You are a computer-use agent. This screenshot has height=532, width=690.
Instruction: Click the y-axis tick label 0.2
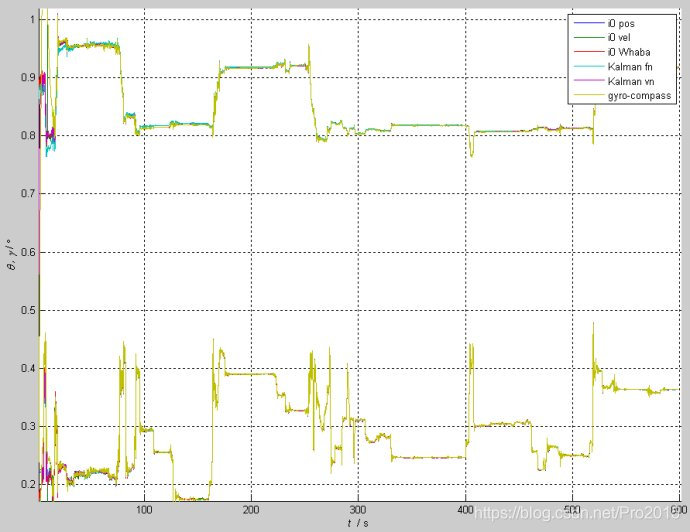click(x=28, y=484)
